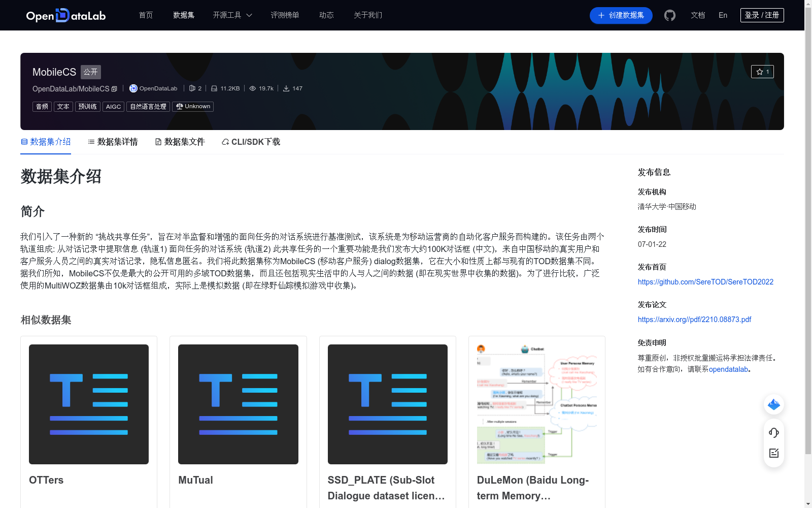
Task: Open customer support headset icon
Action: 774,432
